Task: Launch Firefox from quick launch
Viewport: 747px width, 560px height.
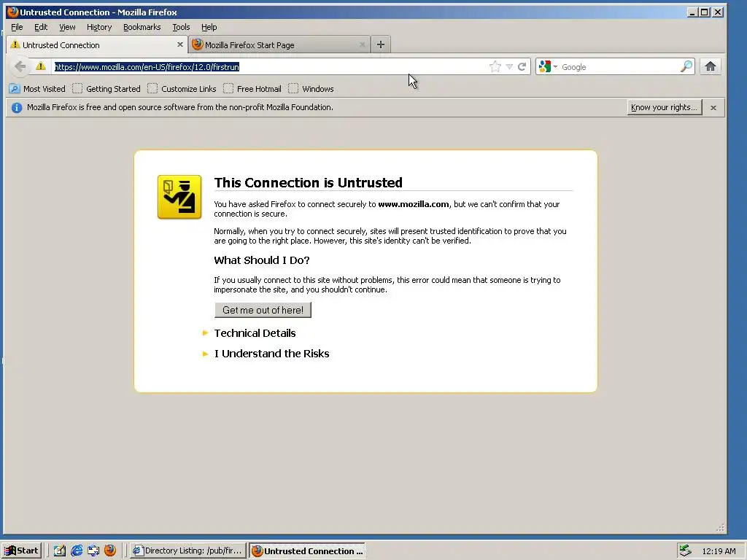Action: coord(110,551)
